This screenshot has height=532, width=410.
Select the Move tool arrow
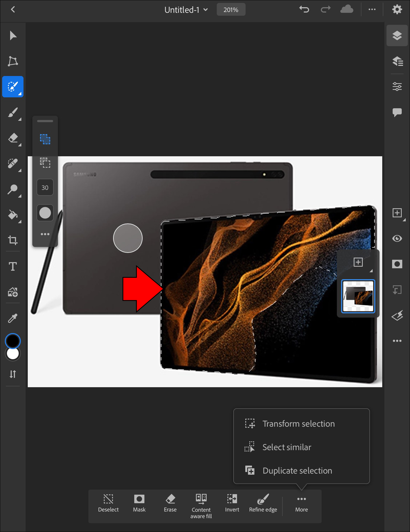click(13, 35)
